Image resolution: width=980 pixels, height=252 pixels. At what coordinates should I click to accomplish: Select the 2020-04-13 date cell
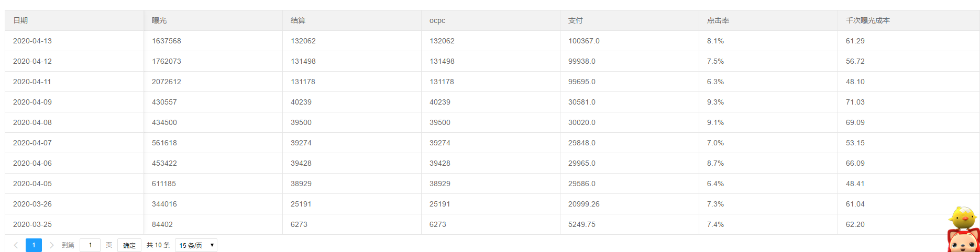32,41
